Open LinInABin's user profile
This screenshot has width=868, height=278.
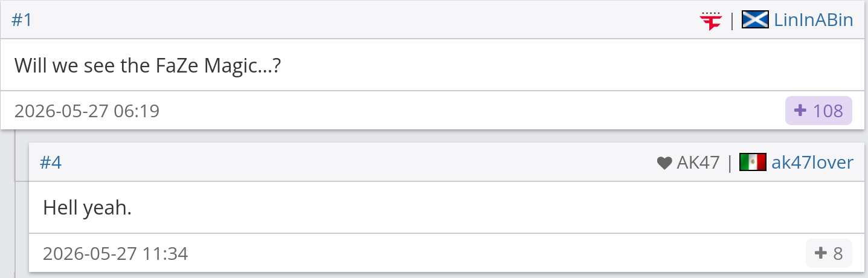(x=814, y=20)
